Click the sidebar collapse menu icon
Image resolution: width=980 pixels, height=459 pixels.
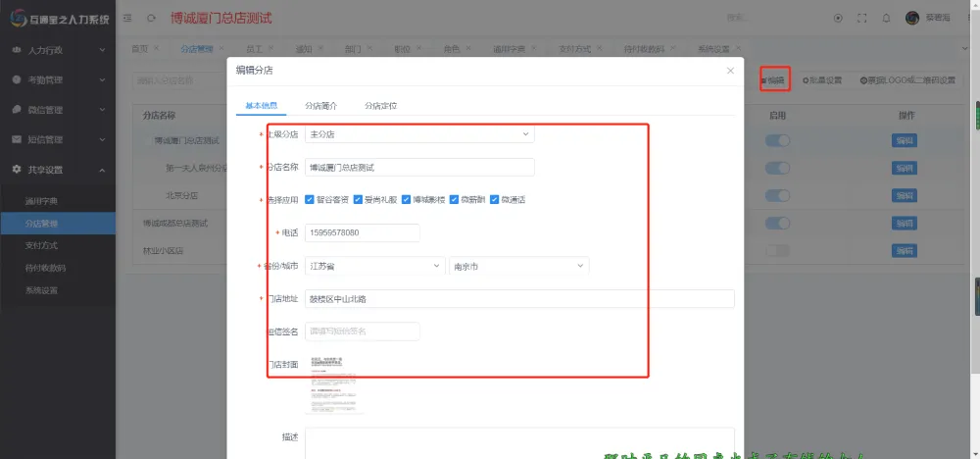(129, 18)
